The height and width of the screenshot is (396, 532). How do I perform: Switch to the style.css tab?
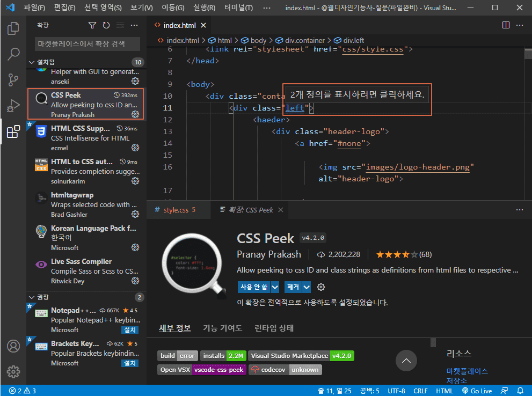click(178, 210)
